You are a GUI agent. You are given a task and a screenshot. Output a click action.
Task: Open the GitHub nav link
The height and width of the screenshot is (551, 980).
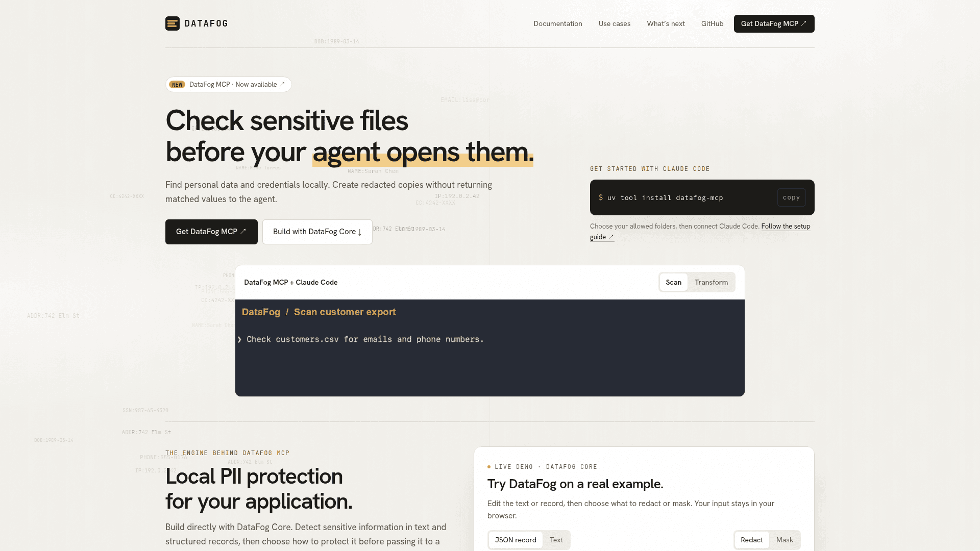[x=713, y=23]
